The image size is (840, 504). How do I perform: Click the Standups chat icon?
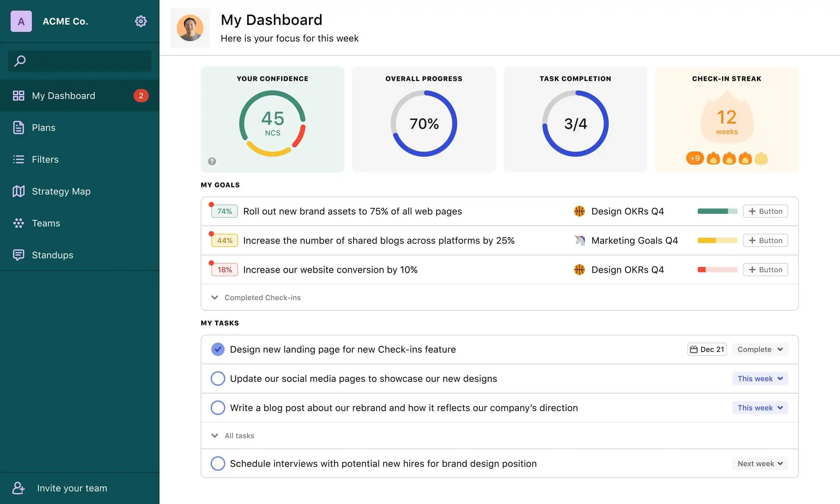18,255
